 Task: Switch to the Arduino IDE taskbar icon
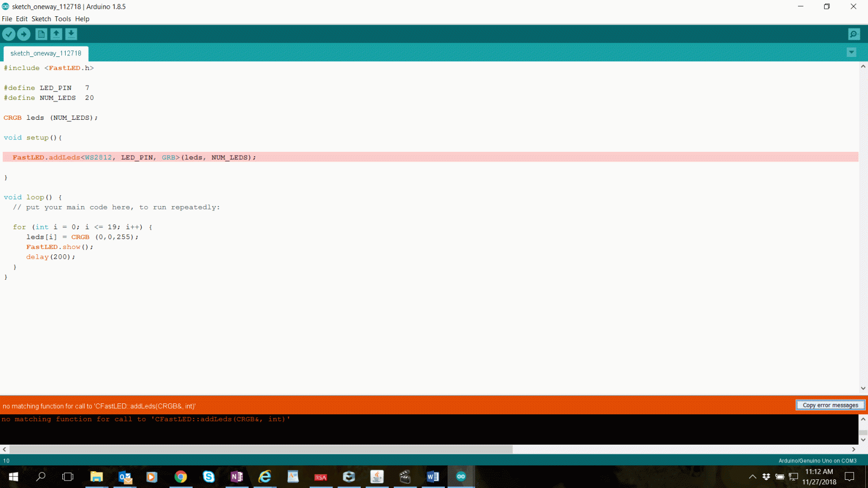461,477
